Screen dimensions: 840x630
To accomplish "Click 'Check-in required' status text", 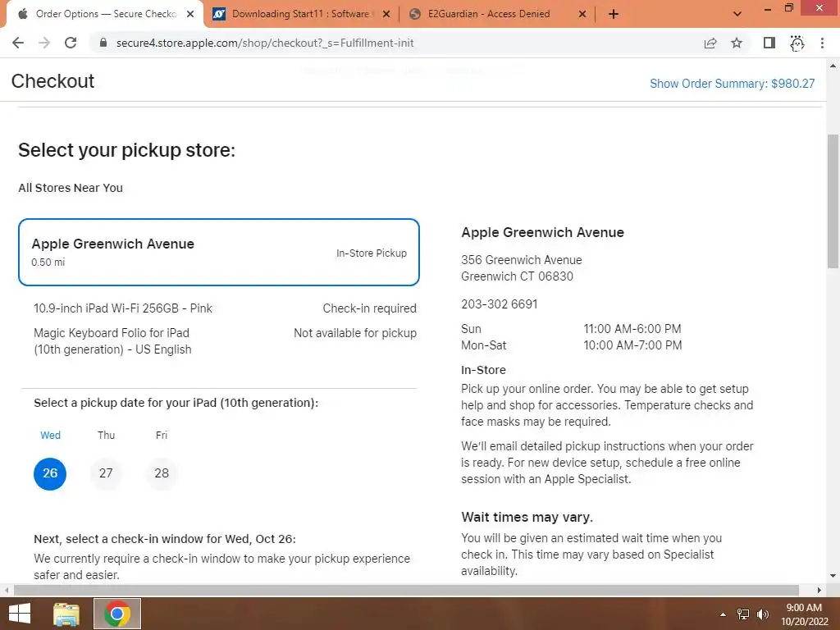I will click(369, 308).
